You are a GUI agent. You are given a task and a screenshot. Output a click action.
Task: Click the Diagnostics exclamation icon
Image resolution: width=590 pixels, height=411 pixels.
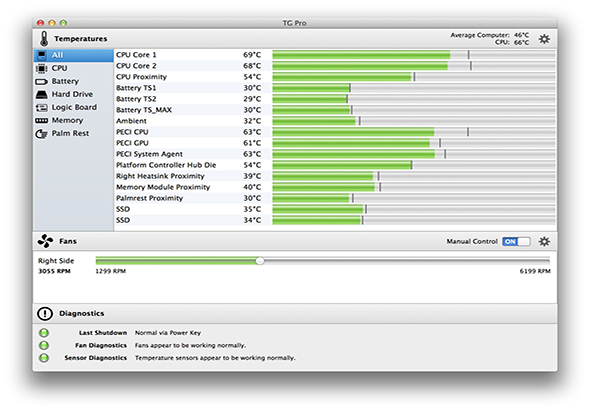point(45,313)
